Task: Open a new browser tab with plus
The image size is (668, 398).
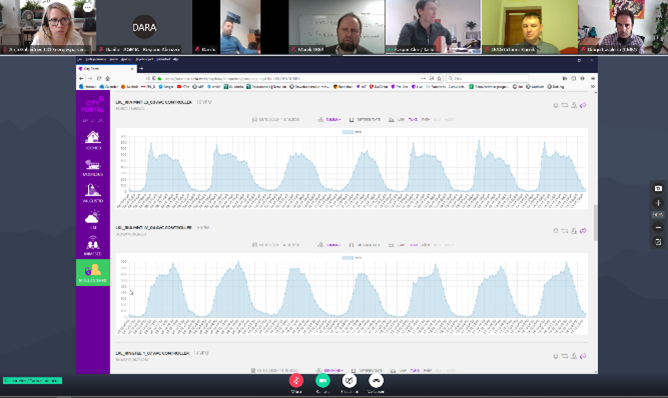Action: click(x=141, y=69)
